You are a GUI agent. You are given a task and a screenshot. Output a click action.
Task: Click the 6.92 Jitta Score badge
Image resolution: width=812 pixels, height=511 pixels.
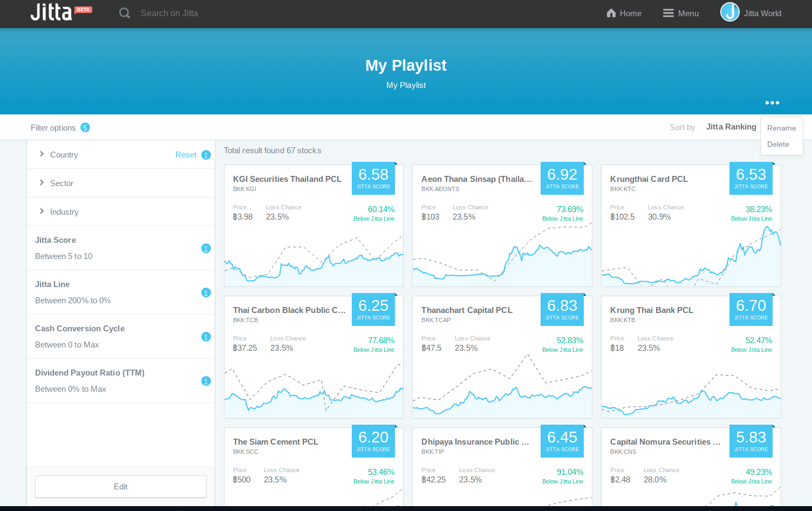coord(562,178)
